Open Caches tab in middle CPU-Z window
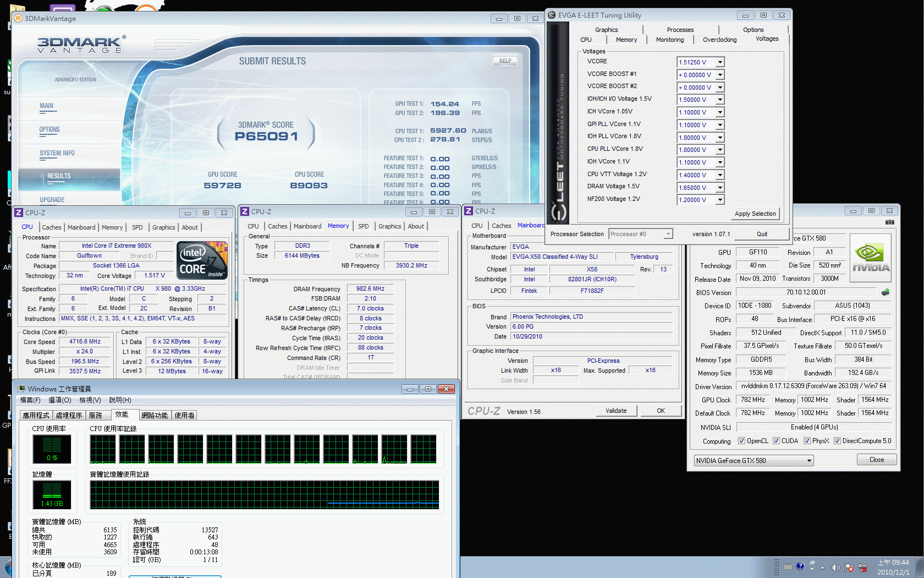Screen dimensions: 924x578 coord(278,226)
